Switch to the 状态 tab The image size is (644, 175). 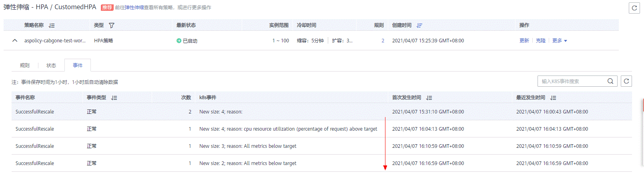51,66
